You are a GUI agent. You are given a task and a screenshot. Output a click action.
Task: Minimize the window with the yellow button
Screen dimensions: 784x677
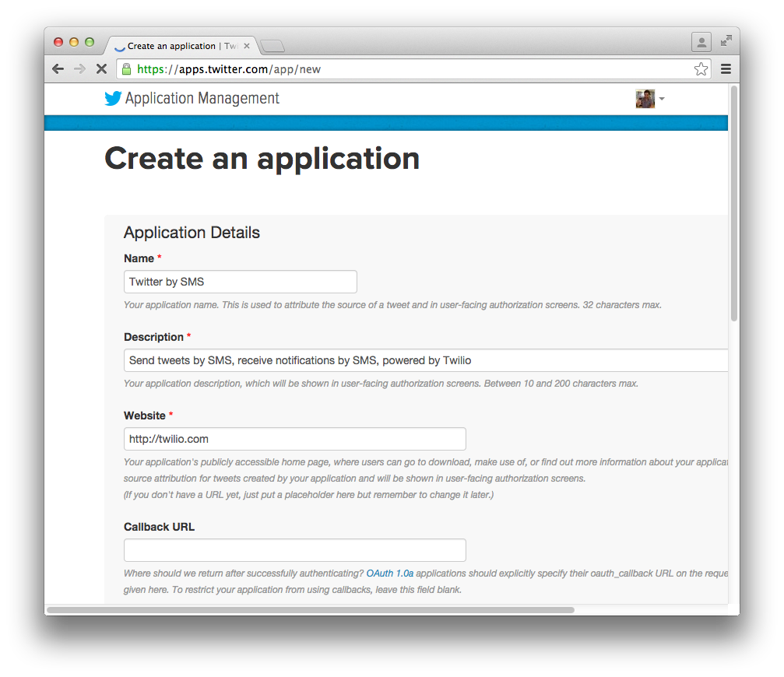coord(74,42)
